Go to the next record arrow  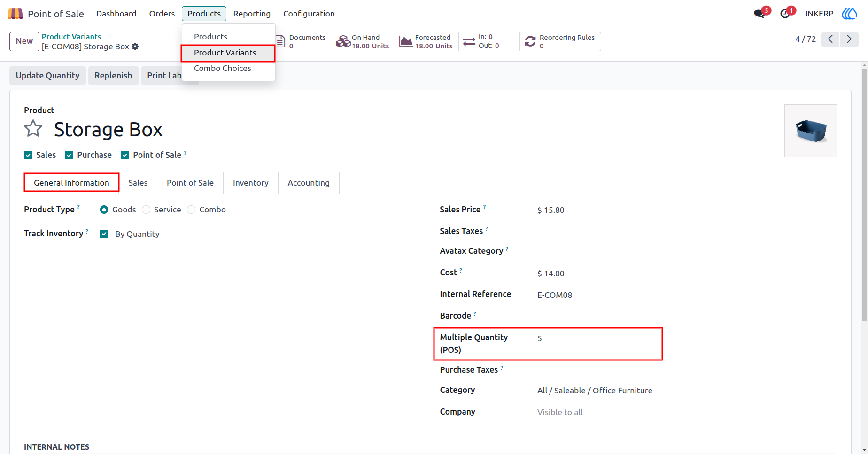pyautogui.click(x=849, y=39)
